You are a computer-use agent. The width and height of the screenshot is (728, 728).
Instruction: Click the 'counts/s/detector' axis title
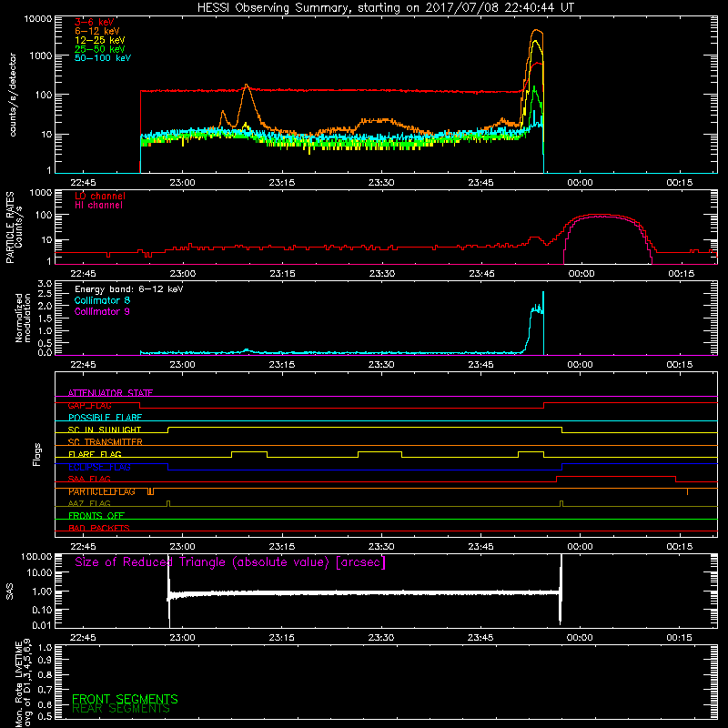tap(13, 95)
